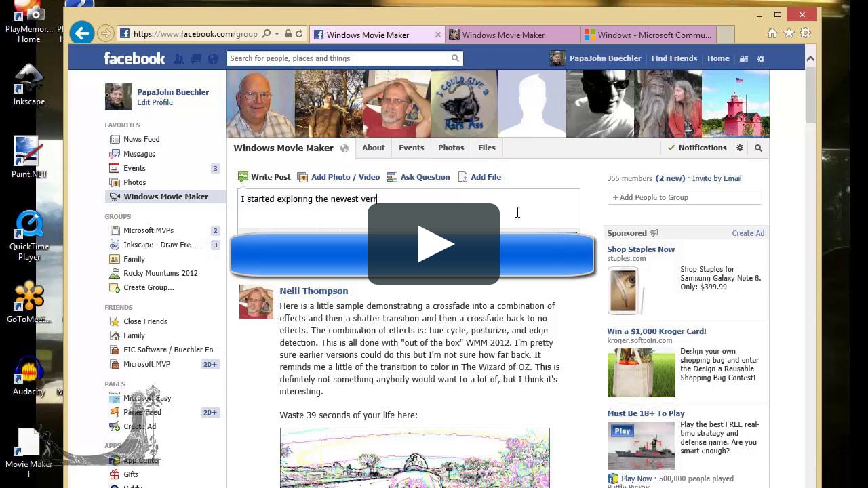The height and width of the screenshot is (488, 868).
Task: Click the group search magnifier icon
Action: (x=758, y=148)
